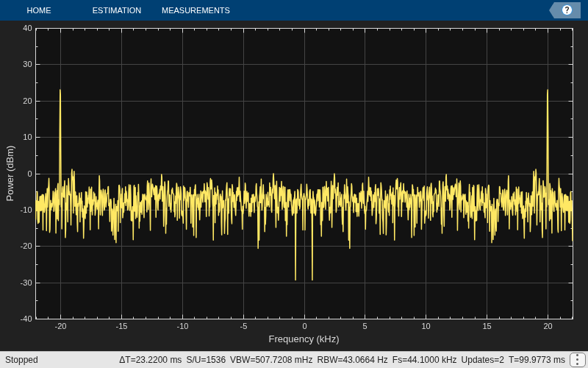The width and height of the screenshot is (588, 368).
Task: Click the RBW=43.0664 Hz status value
Action: click(x=352, y=360)
